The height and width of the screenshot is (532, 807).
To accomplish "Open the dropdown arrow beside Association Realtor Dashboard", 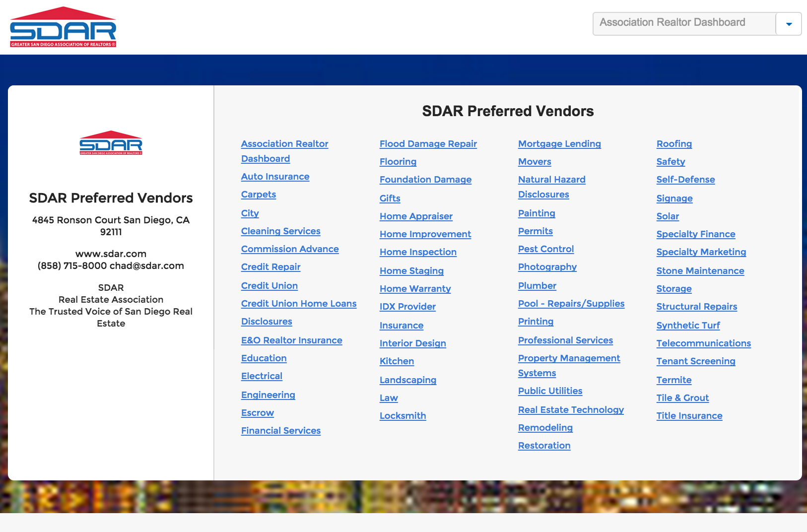I will coord(789,24).
